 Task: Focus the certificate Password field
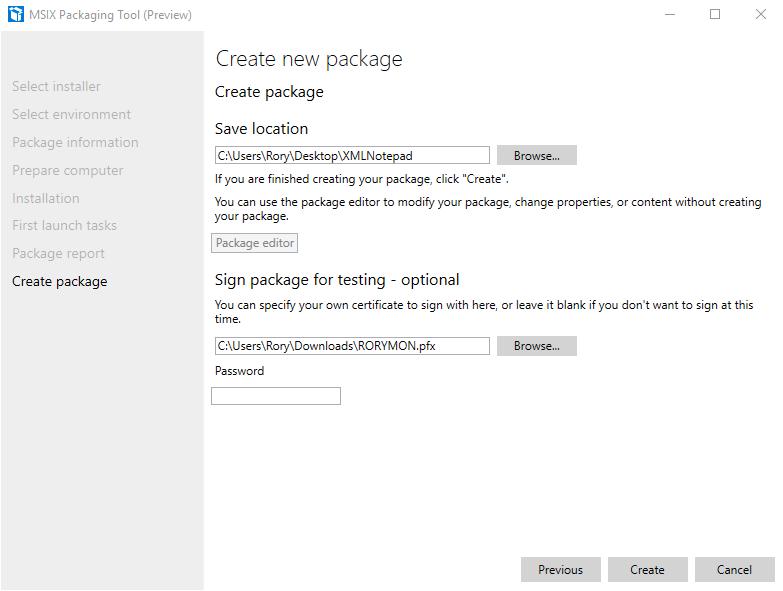coord(276,396)
